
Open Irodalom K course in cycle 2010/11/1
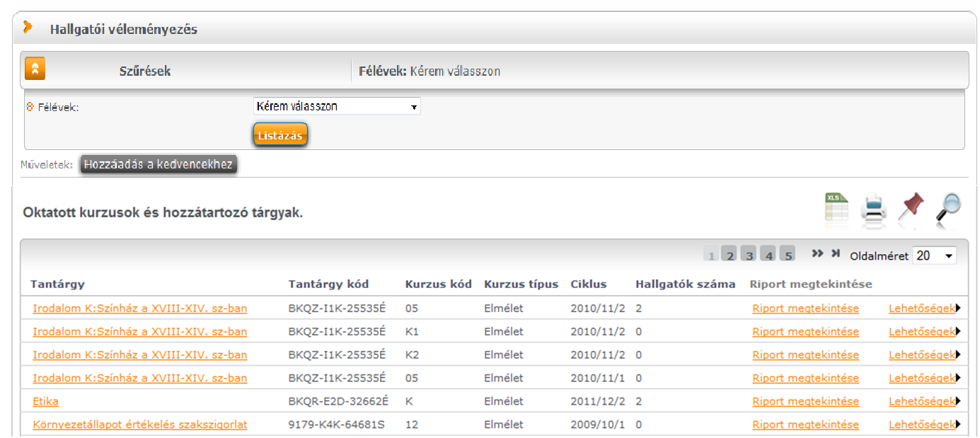coord(140,379)
